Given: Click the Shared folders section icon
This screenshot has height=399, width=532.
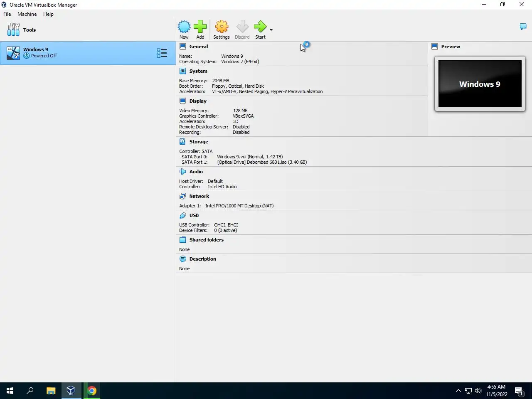Looking at the screenshot, I should click(x=183, y=240).
